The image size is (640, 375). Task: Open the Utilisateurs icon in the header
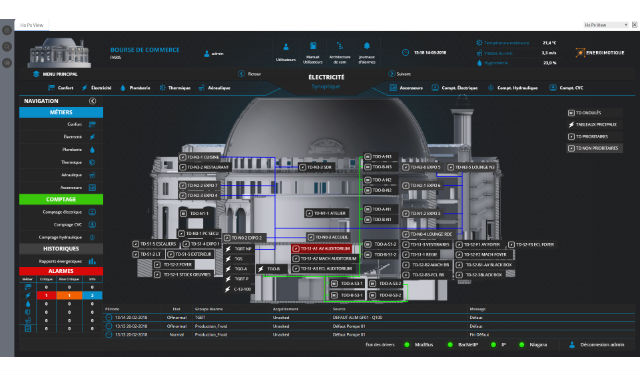pyautogui.click(x=286, y=47)
